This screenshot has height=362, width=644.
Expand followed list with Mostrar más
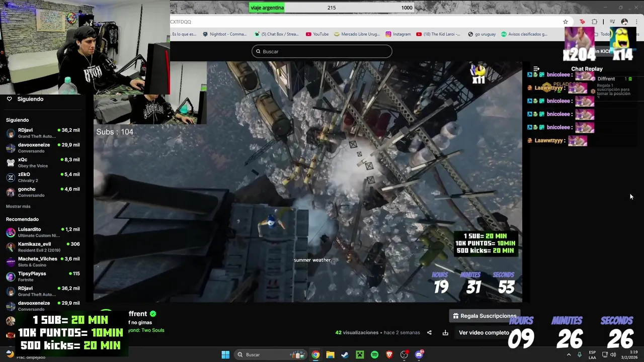point(18,207)
